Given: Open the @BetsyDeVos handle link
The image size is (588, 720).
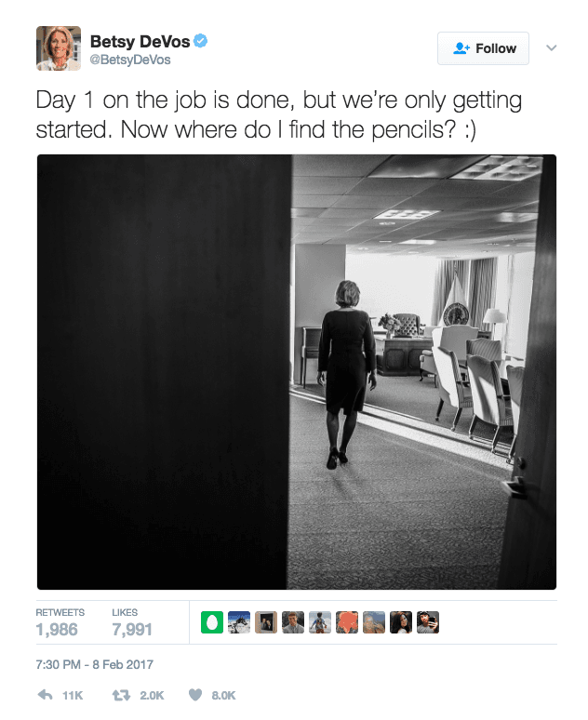Looking at the screenshot, I should [x=130, y=60].
